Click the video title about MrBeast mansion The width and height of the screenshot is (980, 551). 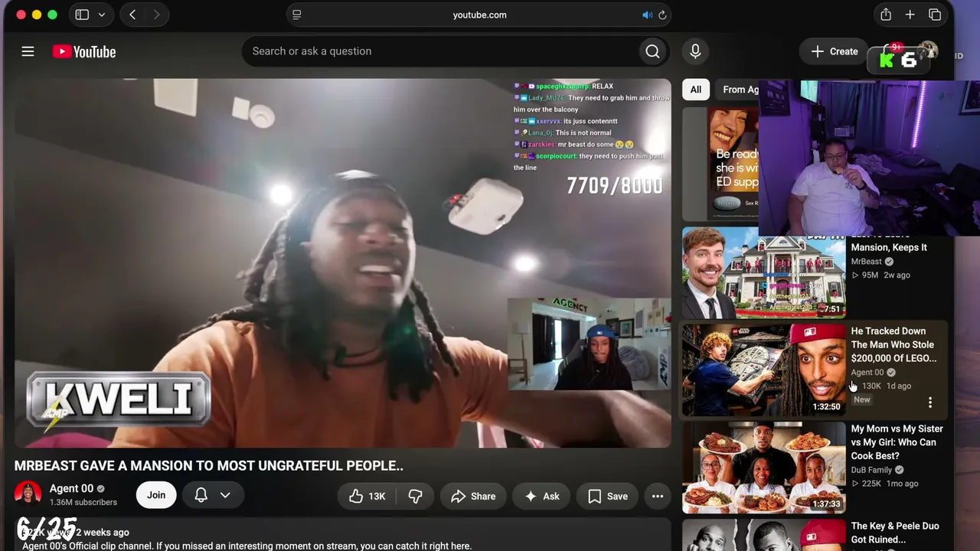point(208,465)
